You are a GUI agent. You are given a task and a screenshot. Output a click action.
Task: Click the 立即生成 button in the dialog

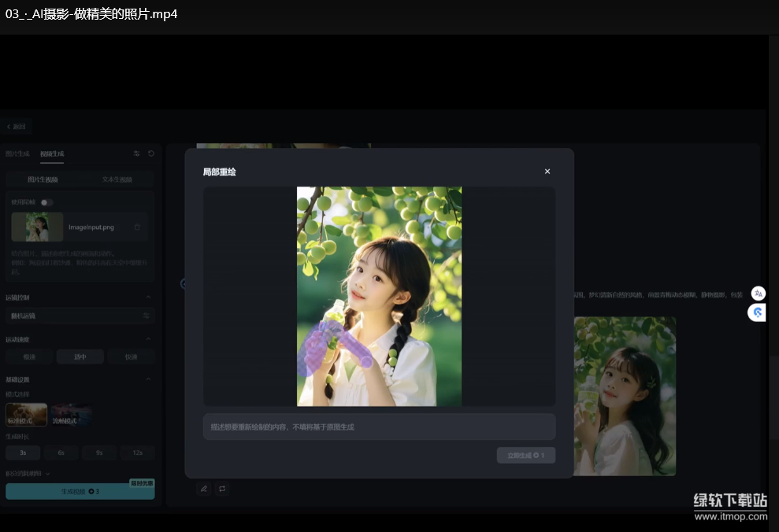click(x=525, y=455)
